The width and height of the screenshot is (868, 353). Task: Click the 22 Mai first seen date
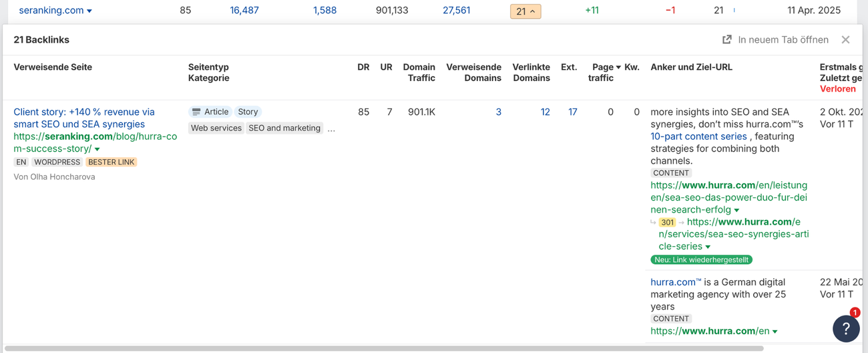[x=841, y=282]
